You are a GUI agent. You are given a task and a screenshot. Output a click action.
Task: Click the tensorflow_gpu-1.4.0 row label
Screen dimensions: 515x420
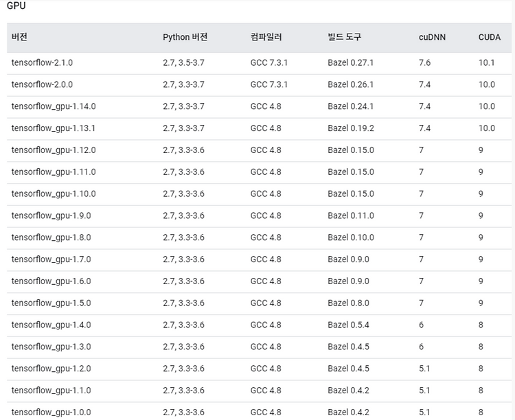pyautogui.click(x=51, y=325)
